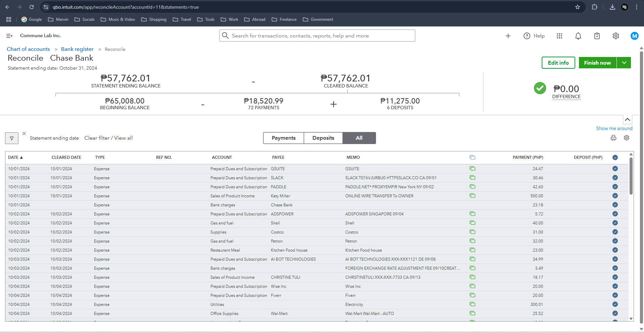Toggle the left navigation menu icon

click(x=9, y=36)
